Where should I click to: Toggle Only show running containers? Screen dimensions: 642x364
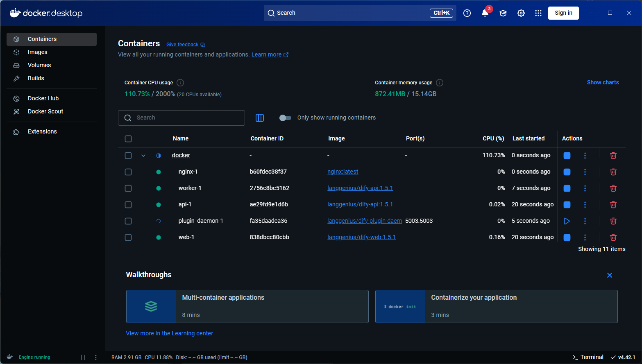pos(285,118)
